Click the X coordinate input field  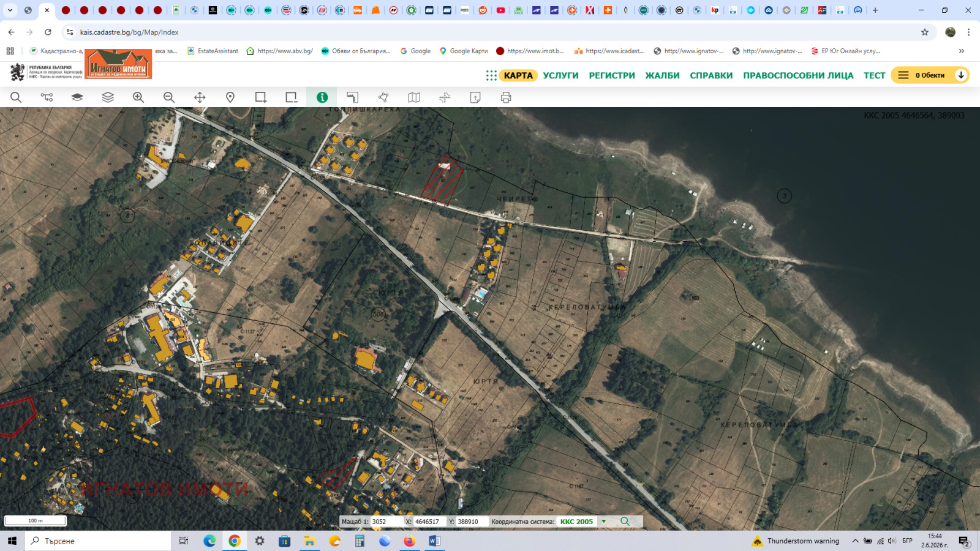(x=429, y=522)
